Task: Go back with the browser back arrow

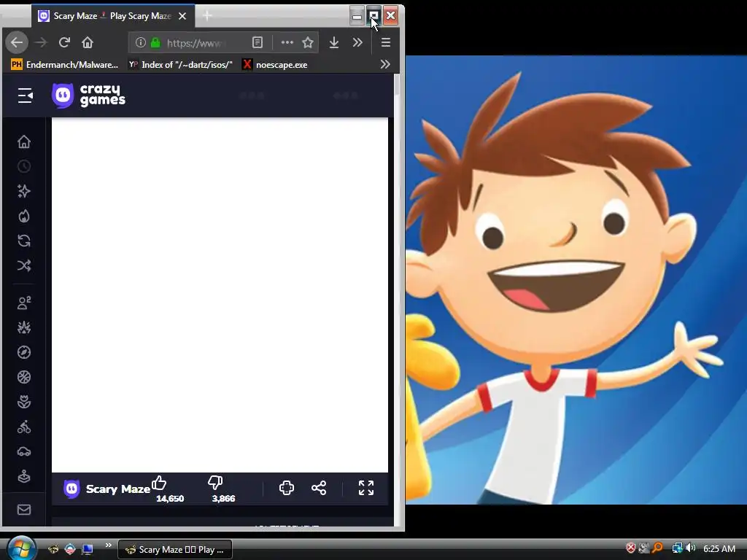Action: click(18, 42)
